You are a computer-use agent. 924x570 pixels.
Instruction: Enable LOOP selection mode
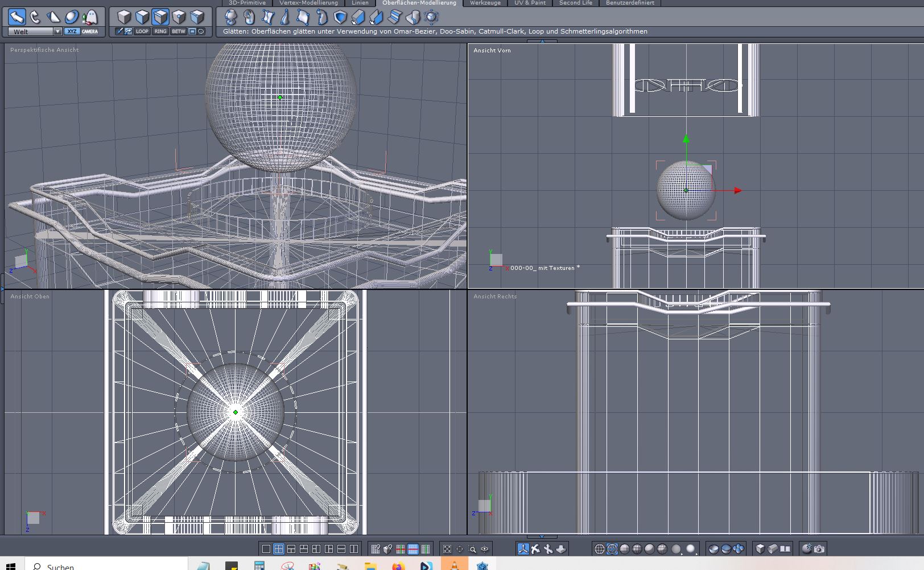[142, 31]
